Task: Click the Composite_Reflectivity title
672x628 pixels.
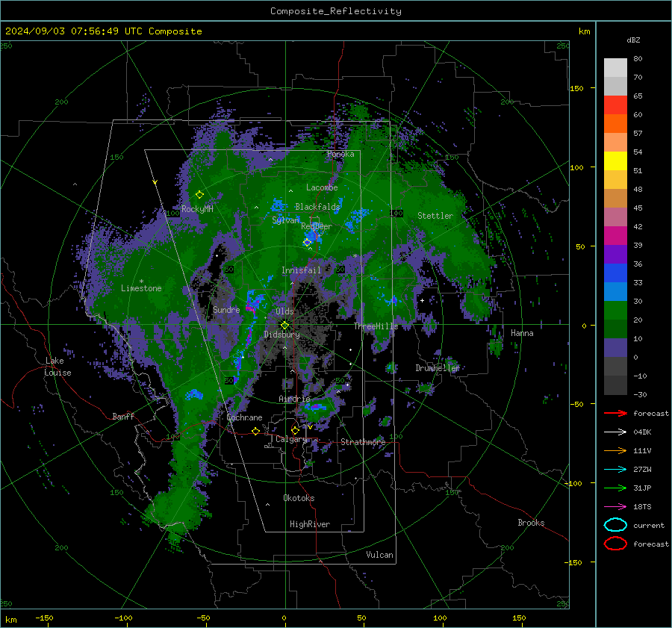Action: click(x=336, y=11)
